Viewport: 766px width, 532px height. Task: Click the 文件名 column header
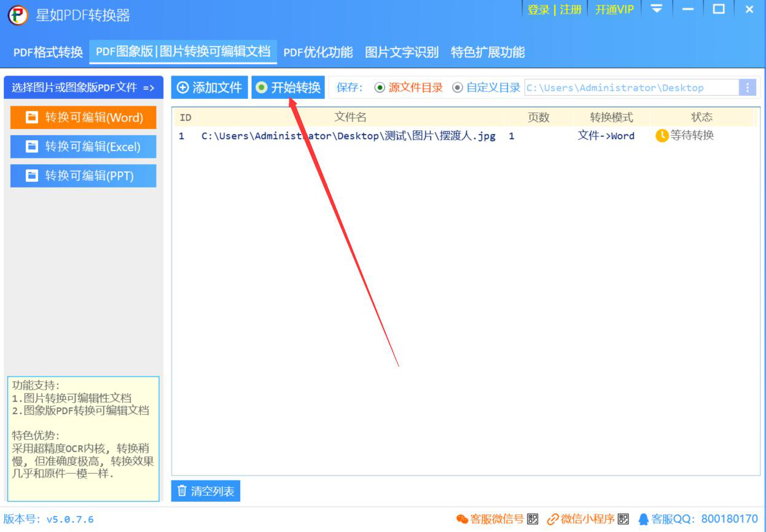pyautogui.click(x=350, y=117)
